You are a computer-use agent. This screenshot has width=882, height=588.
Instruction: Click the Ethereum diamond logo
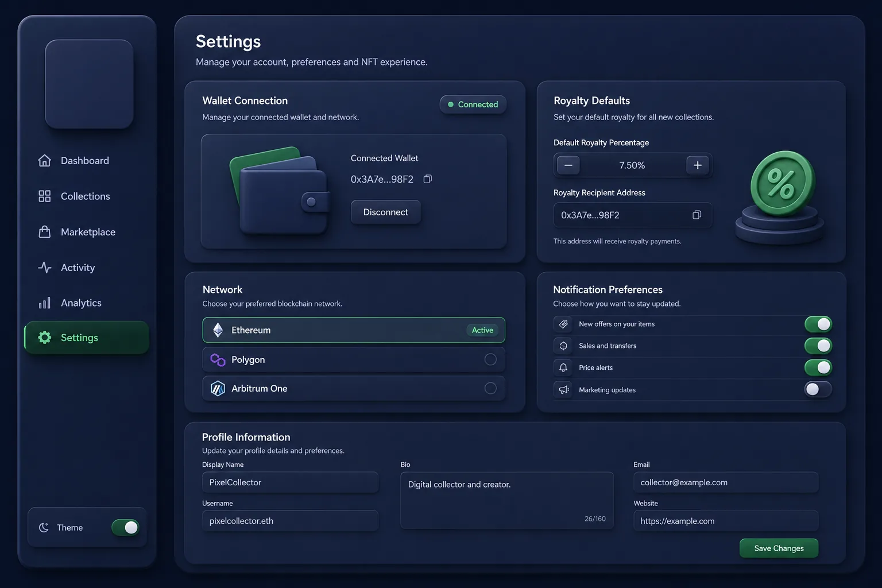[x=218, y=330]
